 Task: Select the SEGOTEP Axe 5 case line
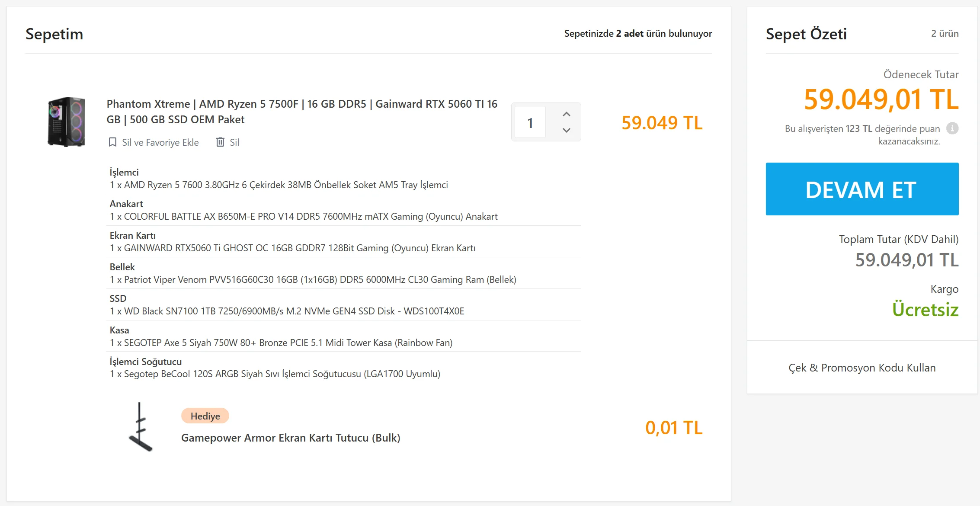click(x=281, y=343)
